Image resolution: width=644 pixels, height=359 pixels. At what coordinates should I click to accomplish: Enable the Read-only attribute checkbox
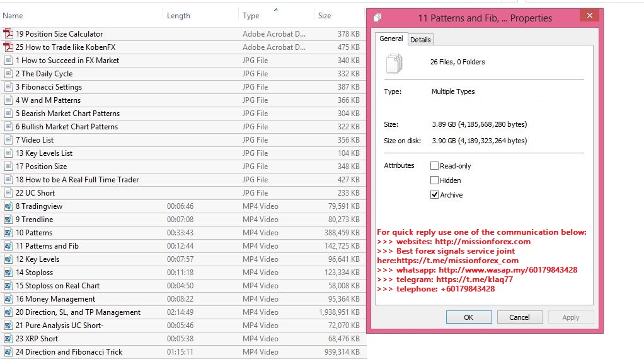pos(434,166)
